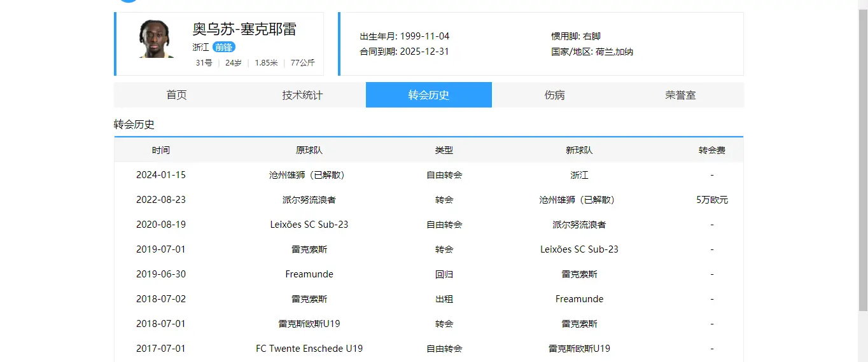Open 沧州雄狮 (已解散) in first row's original team

(309, 175)
